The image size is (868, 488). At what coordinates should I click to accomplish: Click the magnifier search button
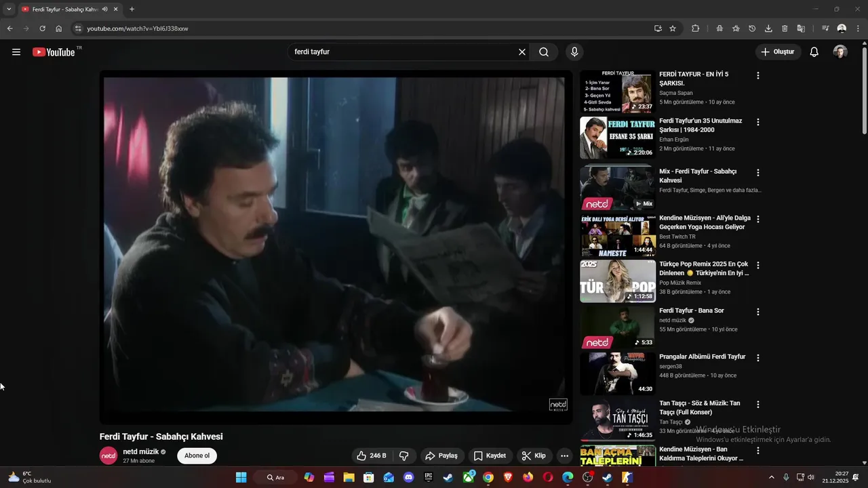click(x=544, y=52)
